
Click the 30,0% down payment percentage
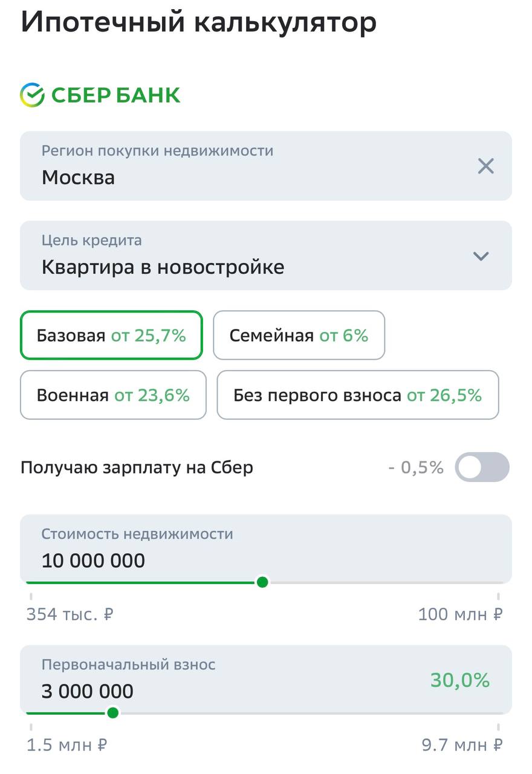point(459,680)
